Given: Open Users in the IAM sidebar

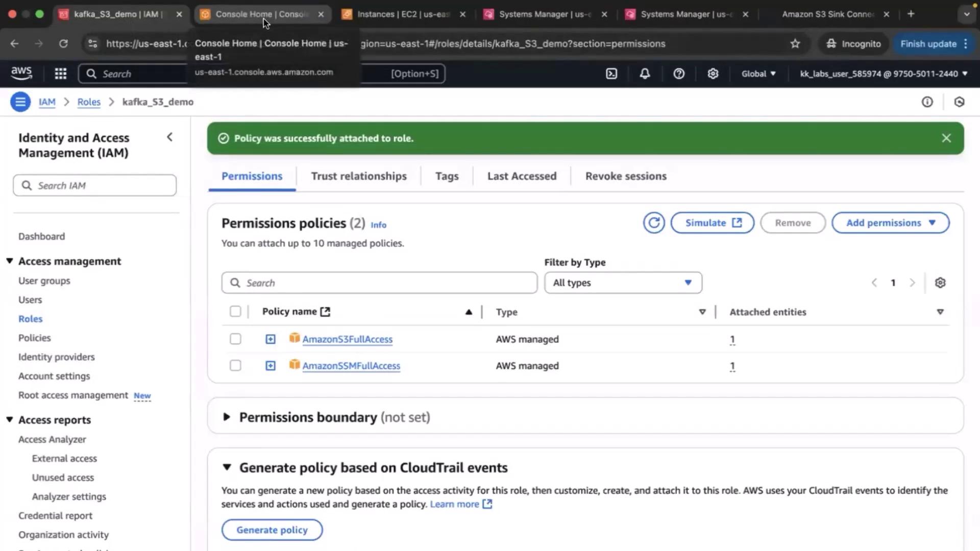Looking at the screenshot, I should coord(30,299).
